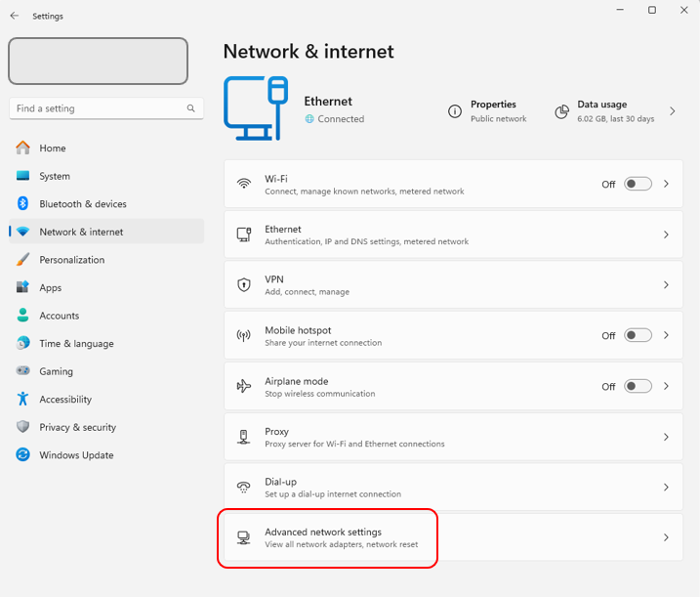This screenshot has width=700, height=597.
Task: Click the Data usage pie icon
Action: [x=561, y=111]
